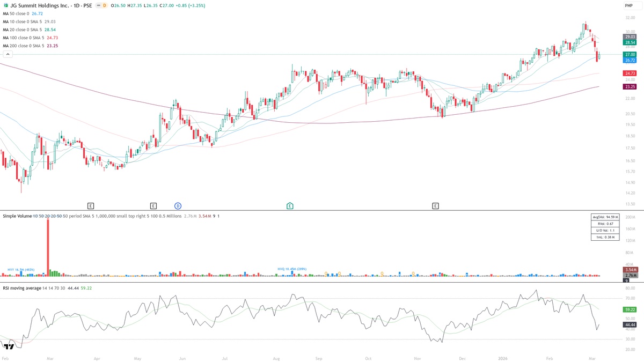This screenshot has width=644, height=362.
Task: Click the blue circled D dividend marker on the timeline
Action: [x=177, y=205]
